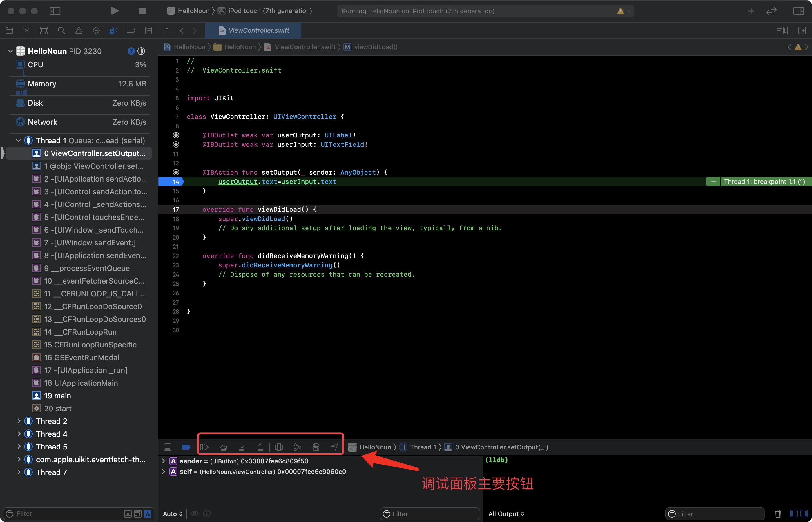Image resolution: width=812 pixels, height=522 pixels.
Task: Select the HelloNoun scheme in toolbar
Action: (x=188, y=11)
